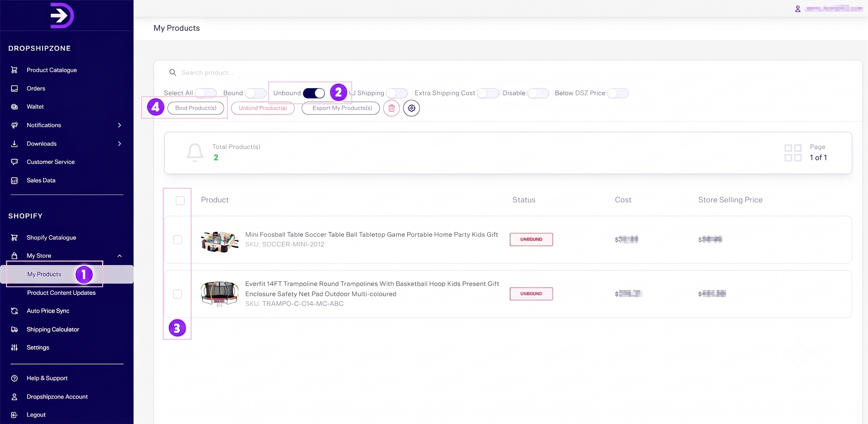Click the Product Catalogue cart icon
This screenshot has width=868, height=424.
point(14,70)
